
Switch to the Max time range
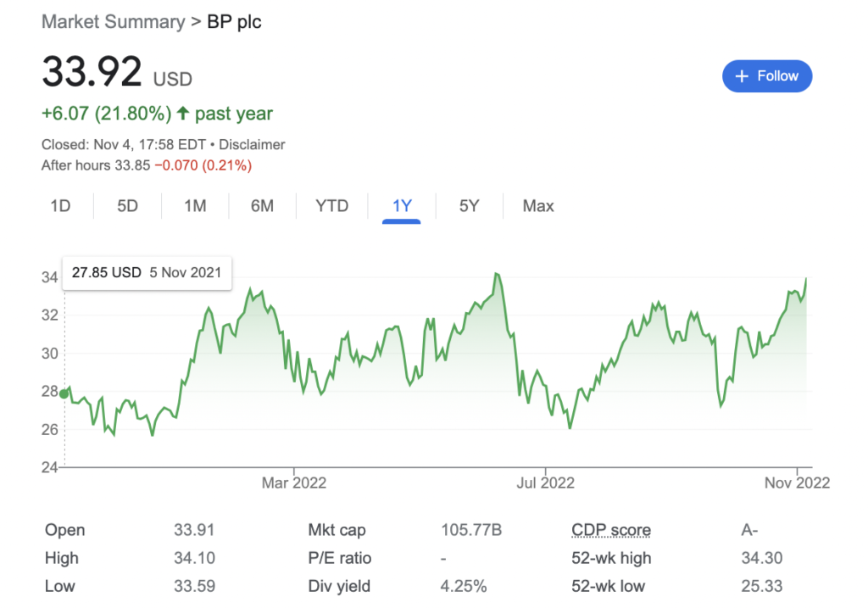[538, 206]
